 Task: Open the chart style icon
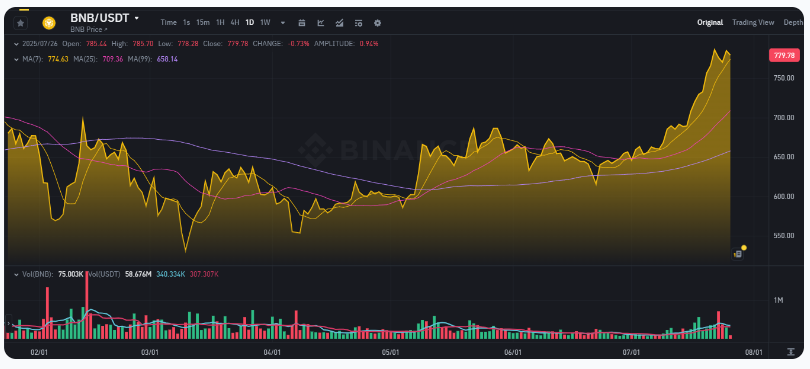pos(321,23)
